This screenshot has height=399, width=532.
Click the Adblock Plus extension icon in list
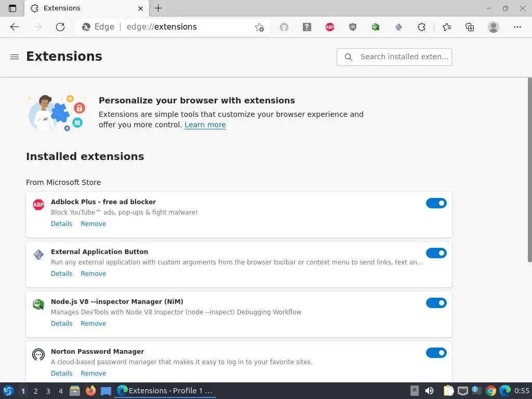click(38, 205)
